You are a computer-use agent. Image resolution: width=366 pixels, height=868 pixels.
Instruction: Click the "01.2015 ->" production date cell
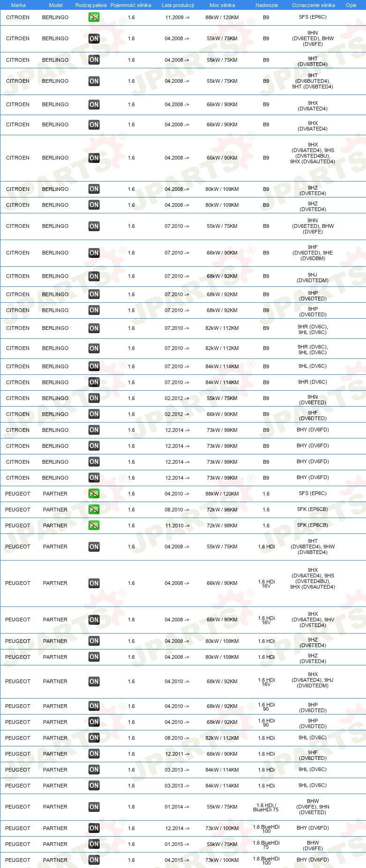point(177,844)
